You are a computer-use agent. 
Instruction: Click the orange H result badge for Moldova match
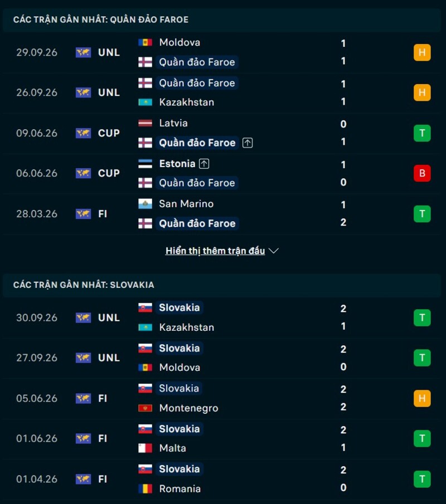[422, 52]
